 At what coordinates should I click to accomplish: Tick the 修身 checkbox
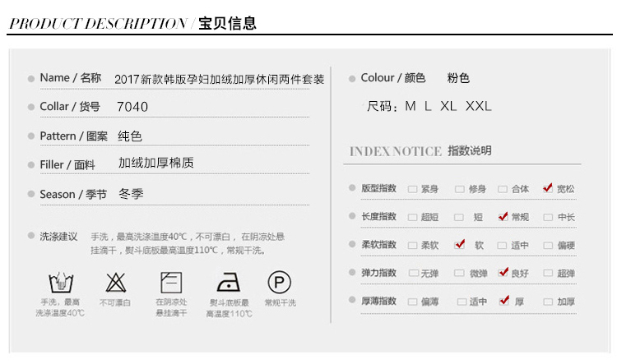pyautogui.click(x=459, y=189)
